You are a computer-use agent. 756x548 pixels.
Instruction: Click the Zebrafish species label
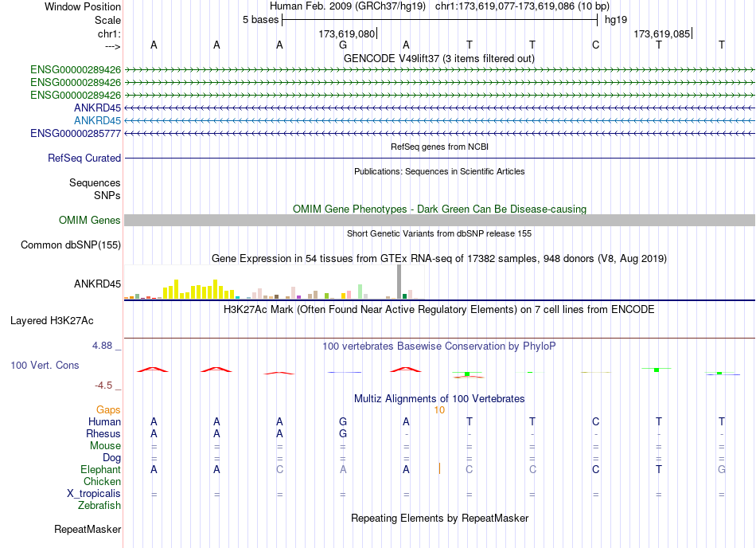(x=99, y=506)
